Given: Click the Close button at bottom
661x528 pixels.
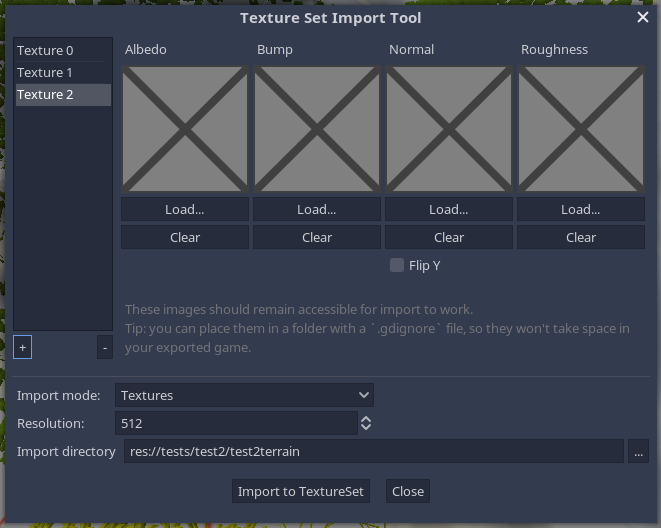Looking at the screenshot, I should point(408,491).
